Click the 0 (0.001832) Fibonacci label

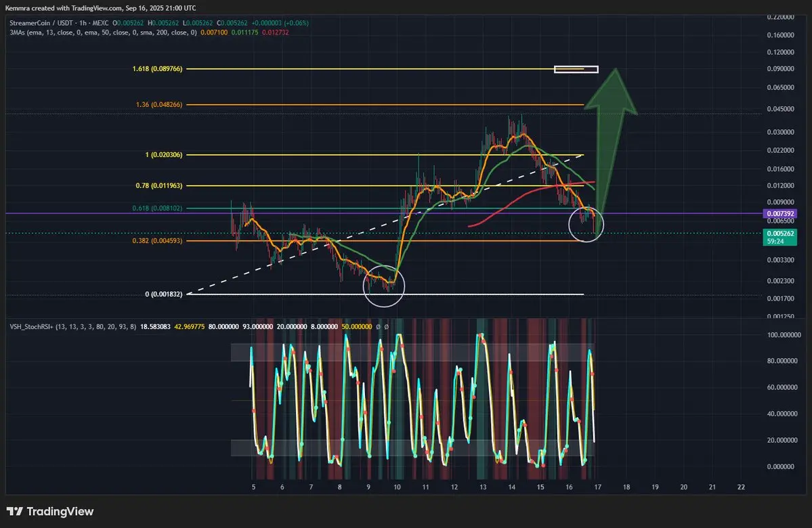coord(164,294)
